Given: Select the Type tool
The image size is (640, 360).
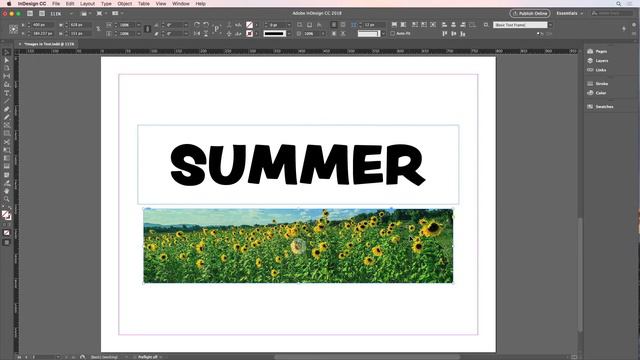Looking at the screenshot, I should 7,93.
